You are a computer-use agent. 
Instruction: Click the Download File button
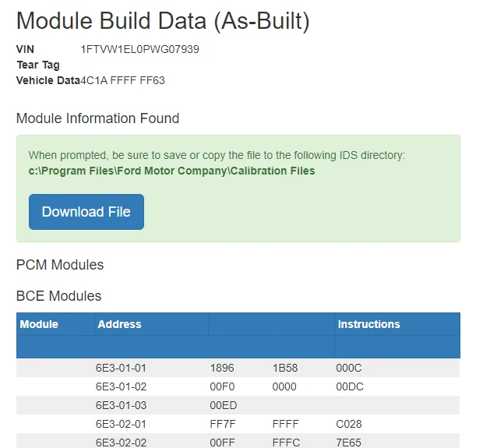tap(86, 212)
